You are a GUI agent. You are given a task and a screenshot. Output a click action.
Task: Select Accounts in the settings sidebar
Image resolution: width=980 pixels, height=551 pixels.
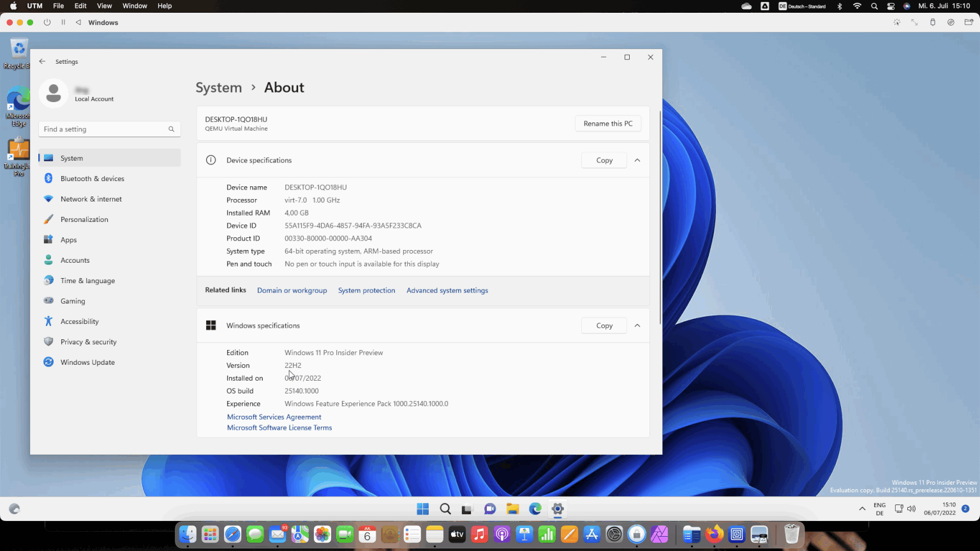click(110, 260)
